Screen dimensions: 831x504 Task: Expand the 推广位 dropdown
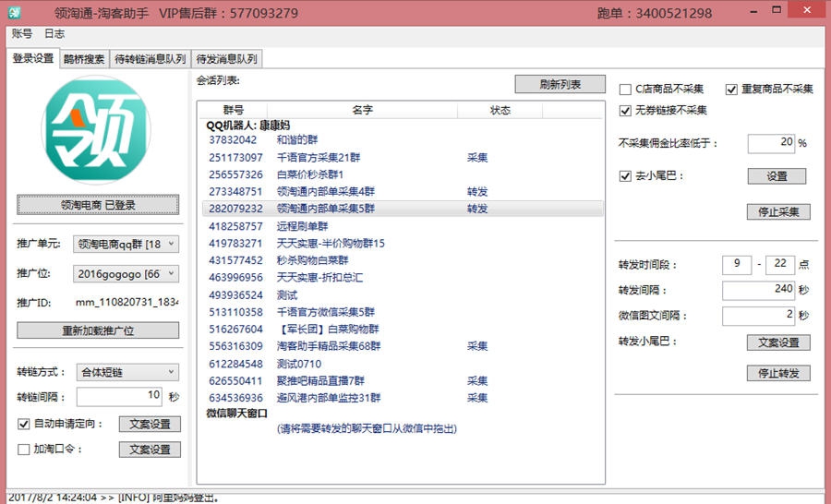coord(126,273)
